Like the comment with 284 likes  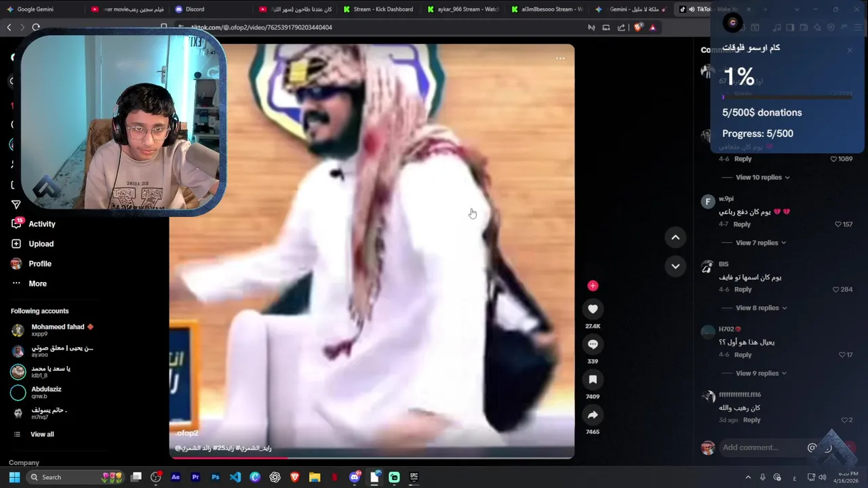click(836, 289)
